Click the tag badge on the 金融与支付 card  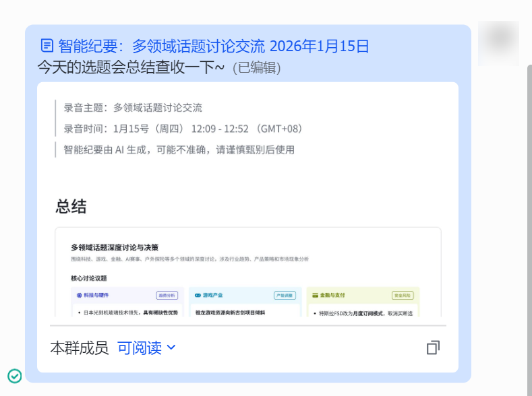point(403,296)
